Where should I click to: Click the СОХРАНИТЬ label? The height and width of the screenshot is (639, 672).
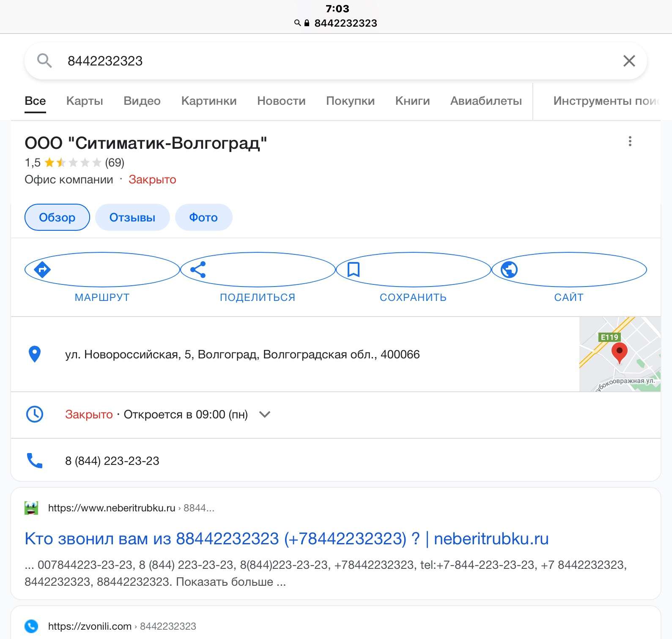tap(413, 298)
